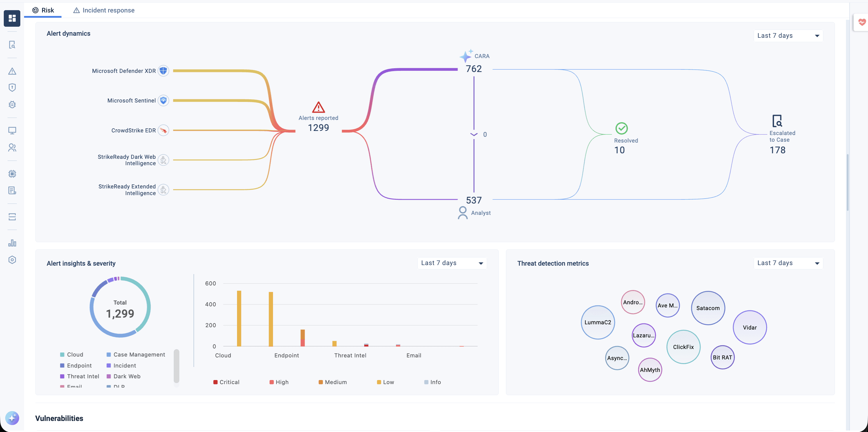The image size is (868, 432).
Task: Open the dashboard grid icon in sidebar
Action: click(12, 18)
